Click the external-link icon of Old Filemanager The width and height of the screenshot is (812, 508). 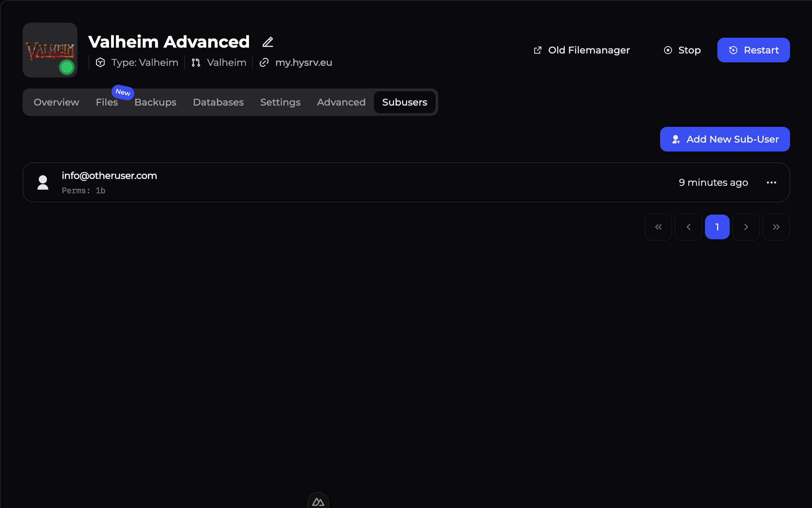(x=538, y=50)
